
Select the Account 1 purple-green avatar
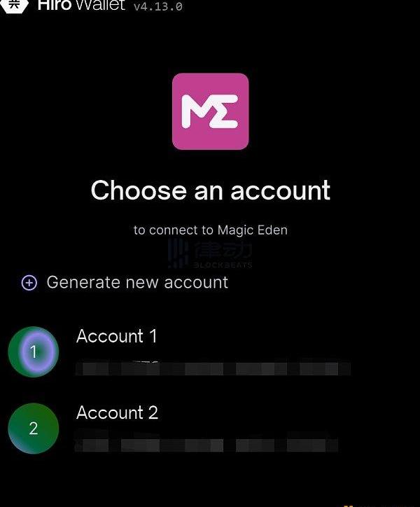point(34,352)
